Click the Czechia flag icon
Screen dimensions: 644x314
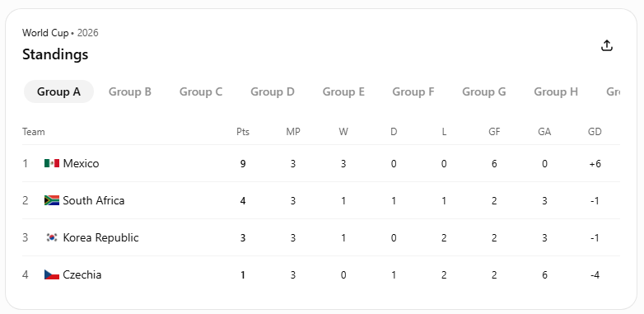(x=52, y=274)
